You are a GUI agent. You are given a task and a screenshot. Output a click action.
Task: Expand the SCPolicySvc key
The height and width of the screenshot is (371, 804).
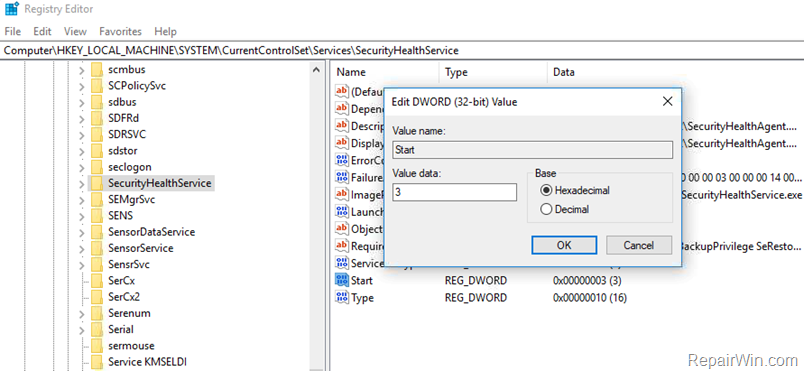[82, 86]
